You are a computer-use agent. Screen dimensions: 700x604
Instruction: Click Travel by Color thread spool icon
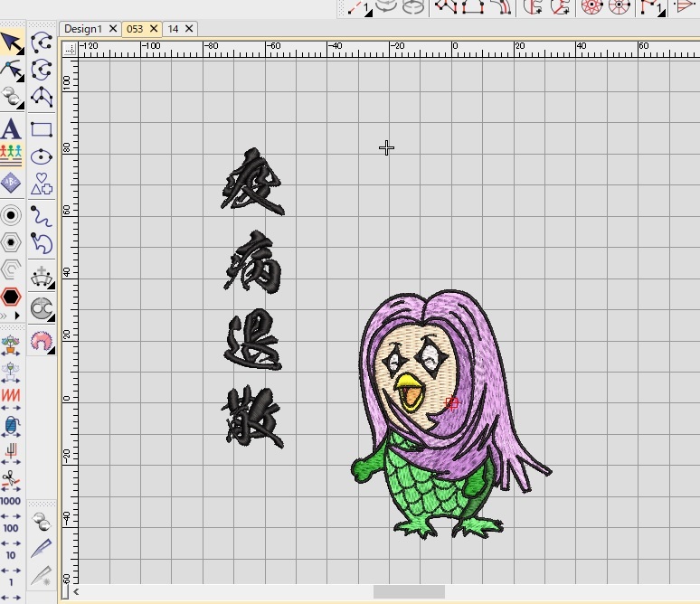11,427
